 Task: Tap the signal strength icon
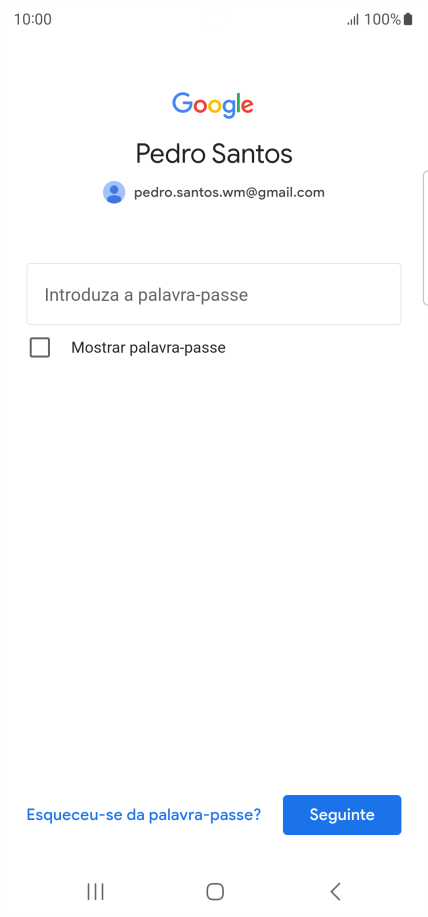pyautogui.click(x=353, y=20)
